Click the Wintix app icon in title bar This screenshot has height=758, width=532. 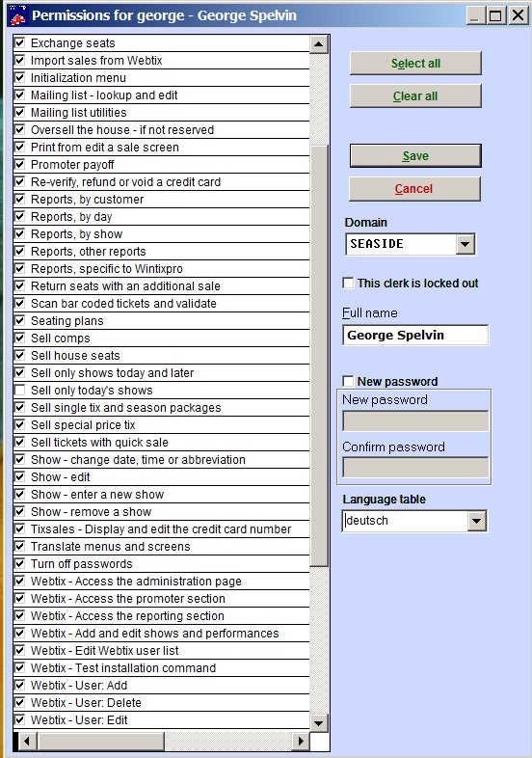point(18,15)
